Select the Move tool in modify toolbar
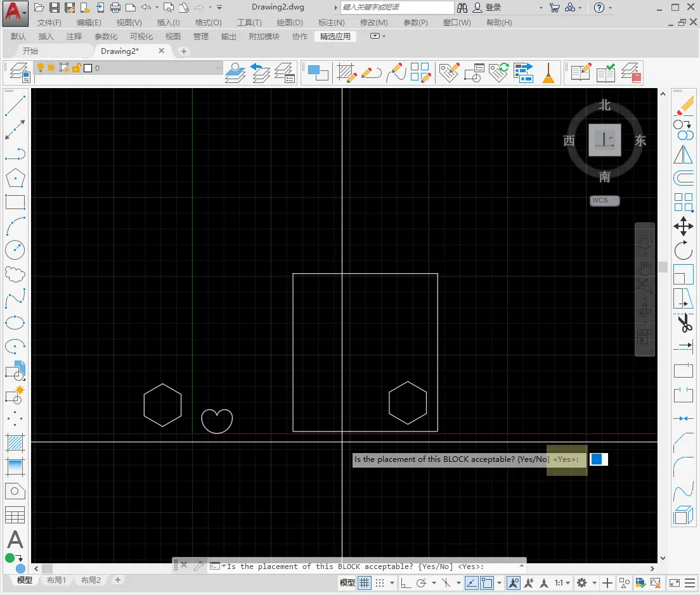Screen dimensions: 700x595 tap(683, 226)
